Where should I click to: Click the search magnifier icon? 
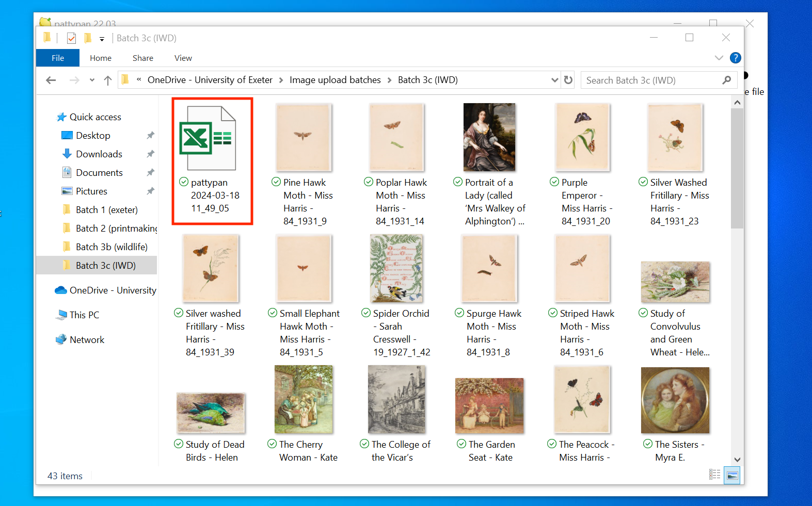[727, 80]
